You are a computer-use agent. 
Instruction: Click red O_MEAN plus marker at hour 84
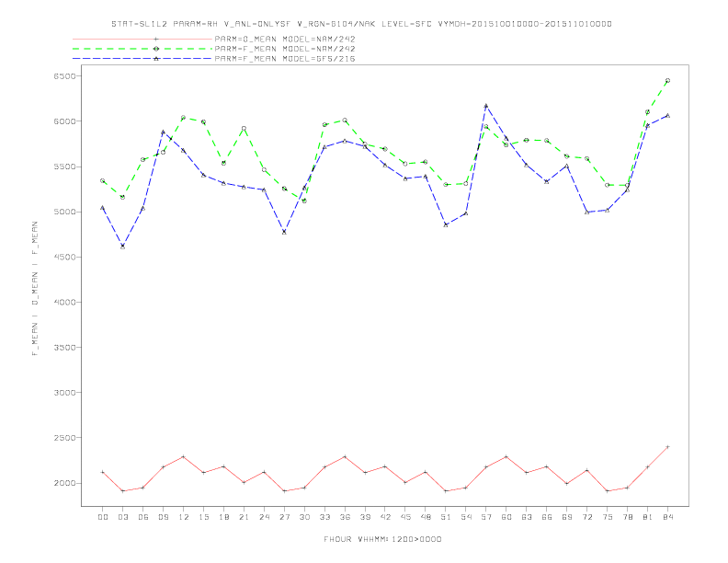(667, 447)
